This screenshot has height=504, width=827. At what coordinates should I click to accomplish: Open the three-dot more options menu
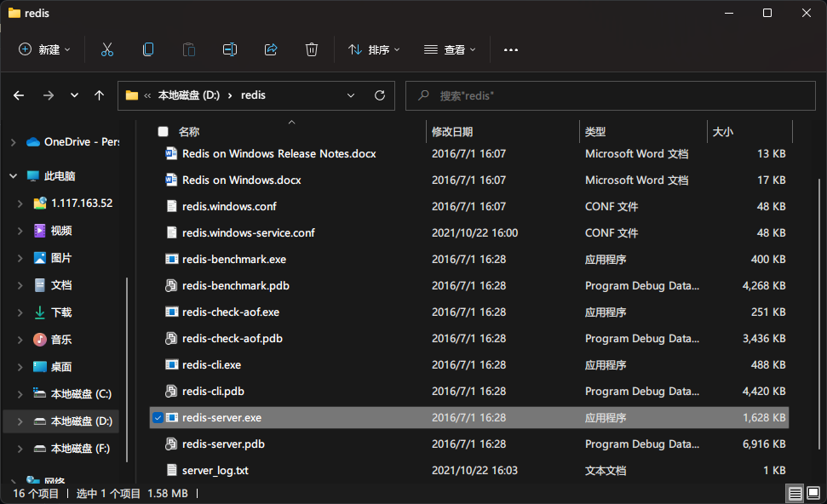[510, 49]
